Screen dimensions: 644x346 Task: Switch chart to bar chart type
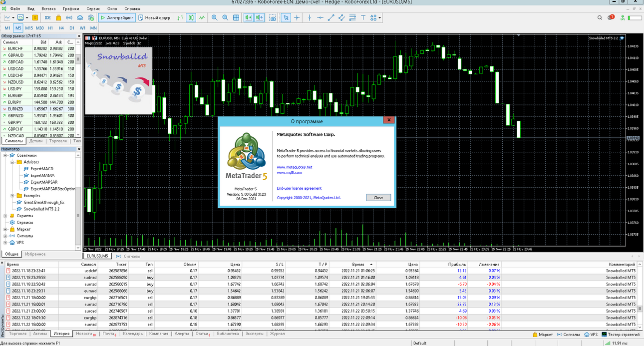[180, 17]
